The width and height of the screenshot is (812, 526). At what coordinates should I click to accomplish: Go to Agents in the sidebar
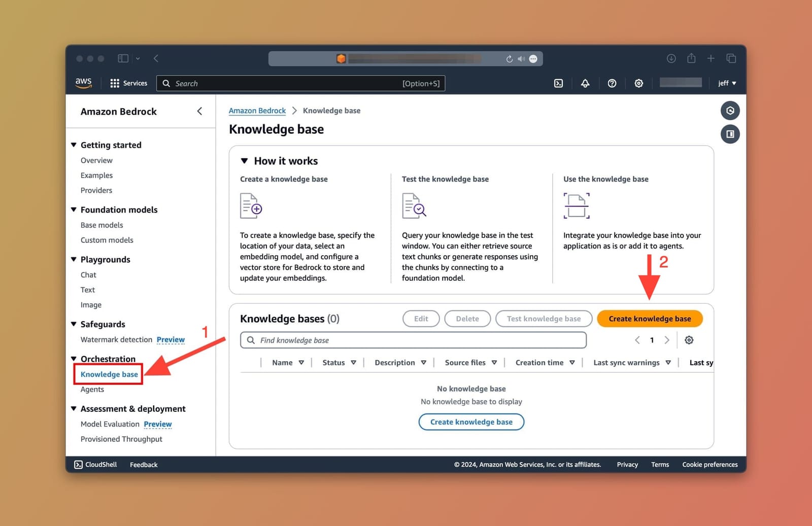pos(92,389)
